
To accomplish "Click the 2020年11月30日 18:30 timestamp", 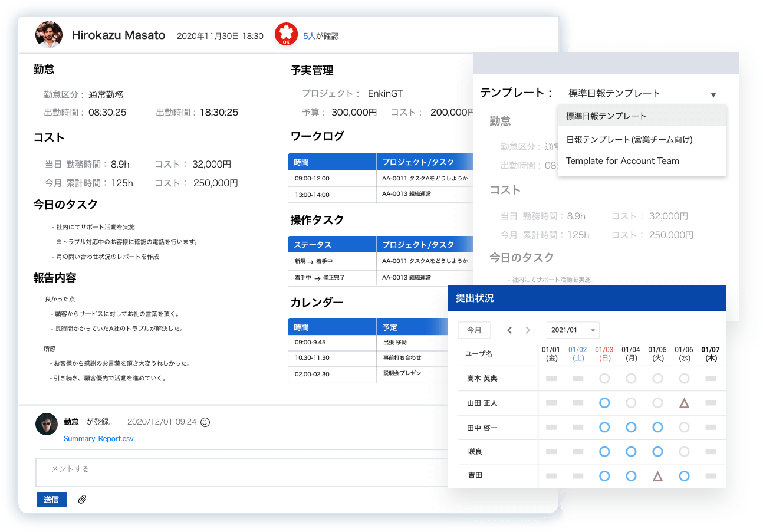I will click(220, 36).
